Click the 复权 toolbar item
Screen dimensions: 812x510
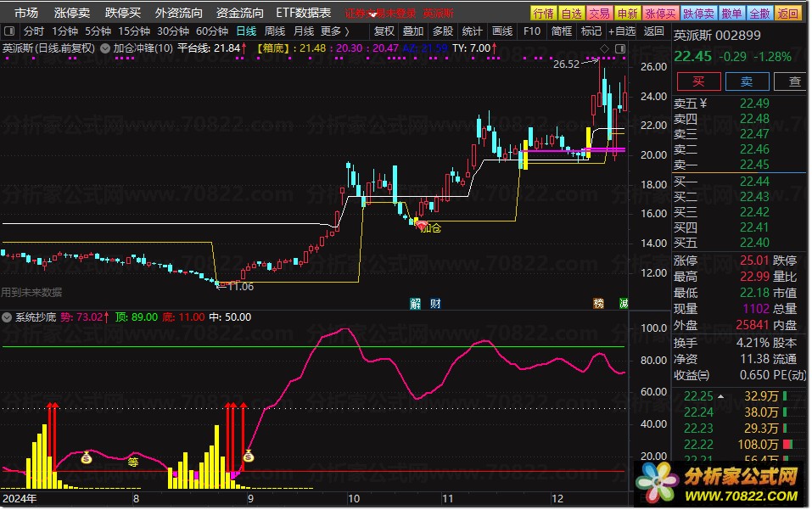click(384, 31)
